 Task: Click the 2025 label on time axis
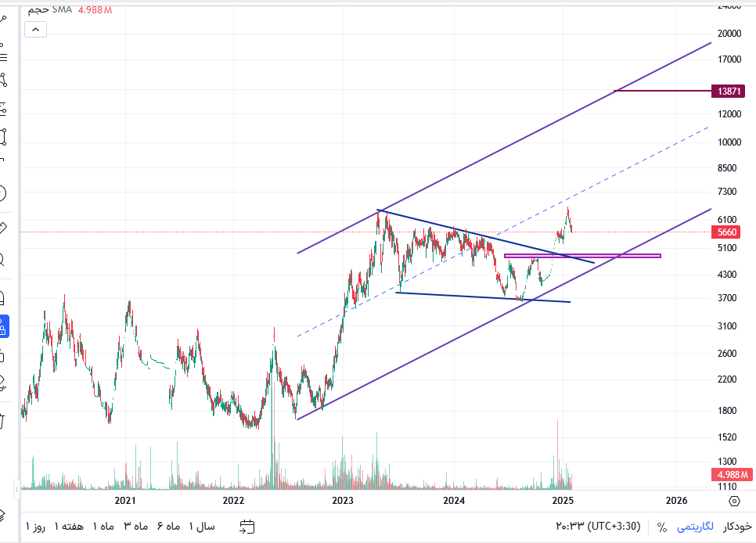563,501
